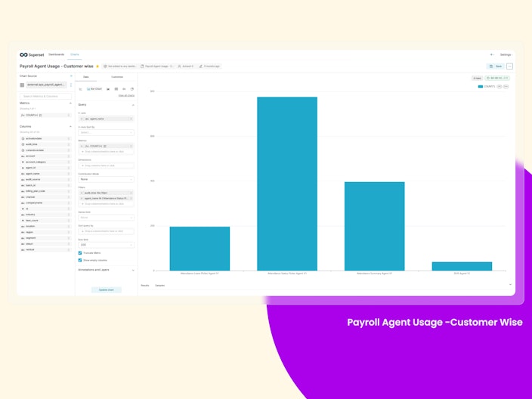
Task: Switch to the Data tab
Action: 86,77
